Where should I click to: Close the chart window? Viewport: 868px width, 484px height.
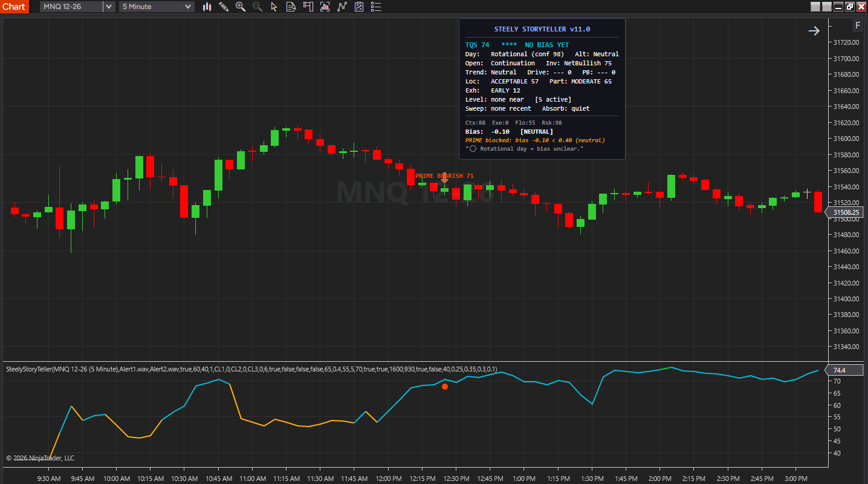[861, 7]
